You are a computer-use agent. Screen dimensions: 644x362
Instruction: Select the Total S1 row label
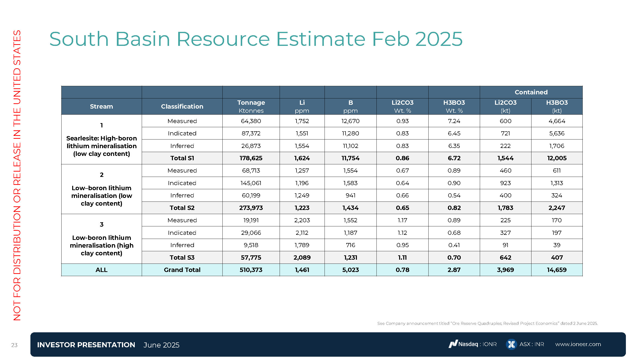point(182,158)
